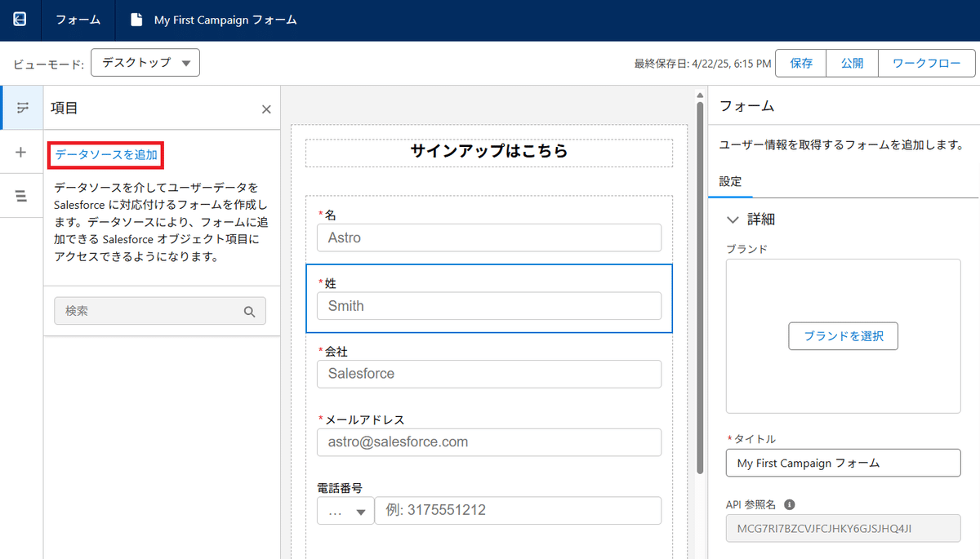The image size is (980, 559).
Task: Click the 会社 input containing Salesforce
Action: coord(489,374)
